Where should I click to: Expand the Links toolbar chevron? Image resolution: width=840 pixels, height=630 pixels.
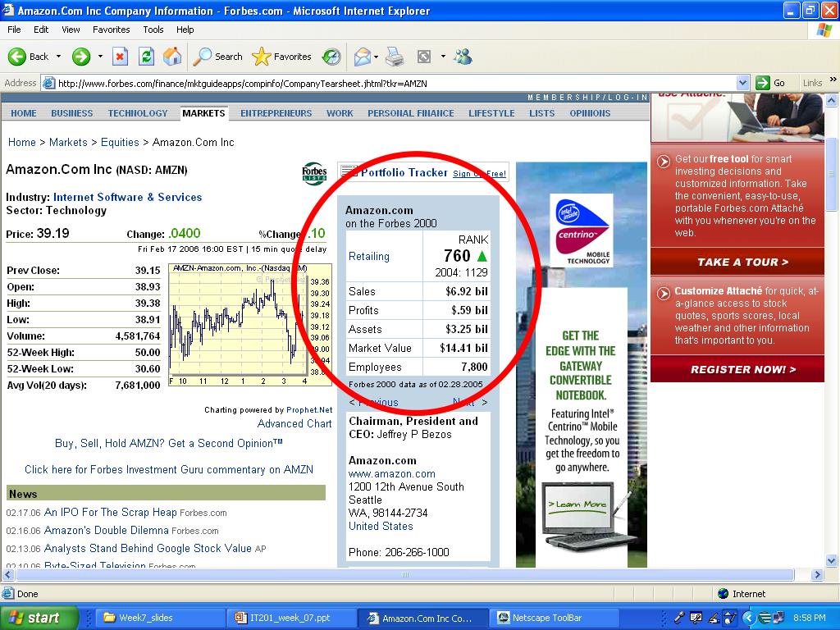pyautogui.click(x=833, y=80)
